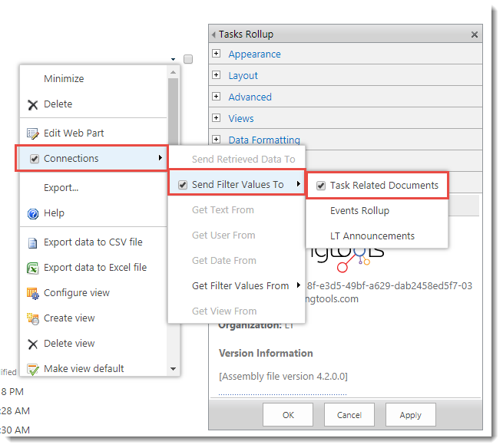Open the Advanced link

pyautogui.click(x=250, y=97)
